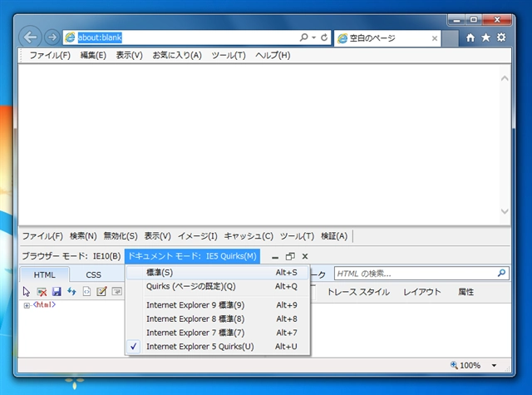Image resolution: width=532 pixels, height=395 pixels.
Task: Close the 空白のページ tab
Action: pyautogui.click(x=434, y=38)
